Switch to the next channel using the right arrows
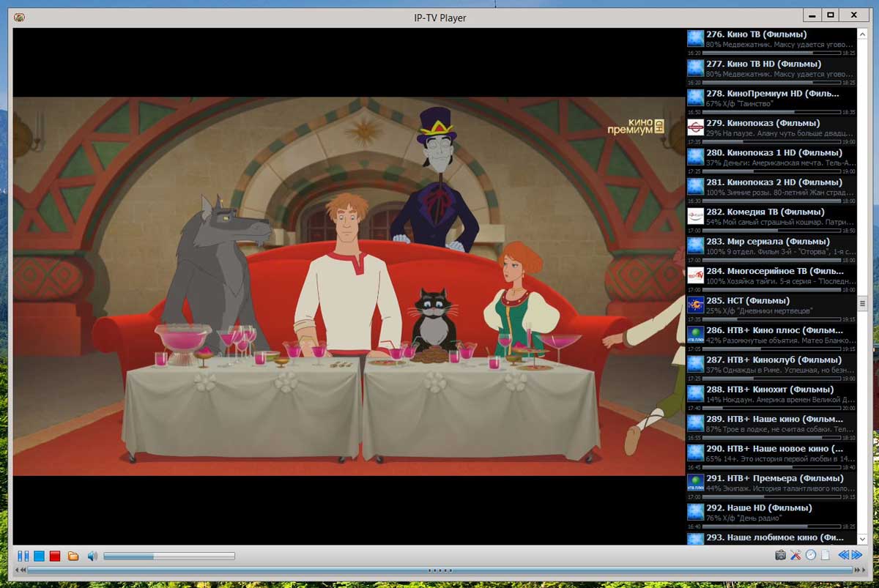879x588 pixels. click(856, 556)
